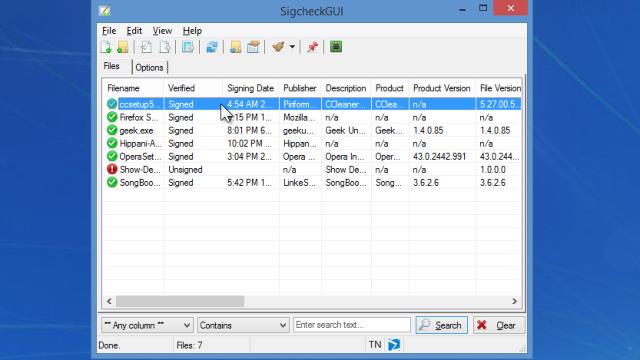Click the scrollbar right arrow

tap(515, 301)
